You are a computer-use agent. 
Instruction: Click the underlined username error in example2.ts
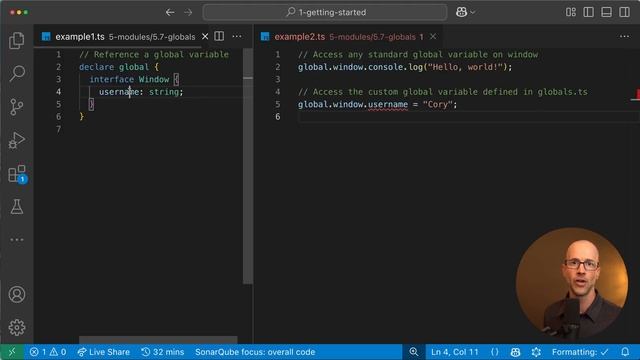388,104
